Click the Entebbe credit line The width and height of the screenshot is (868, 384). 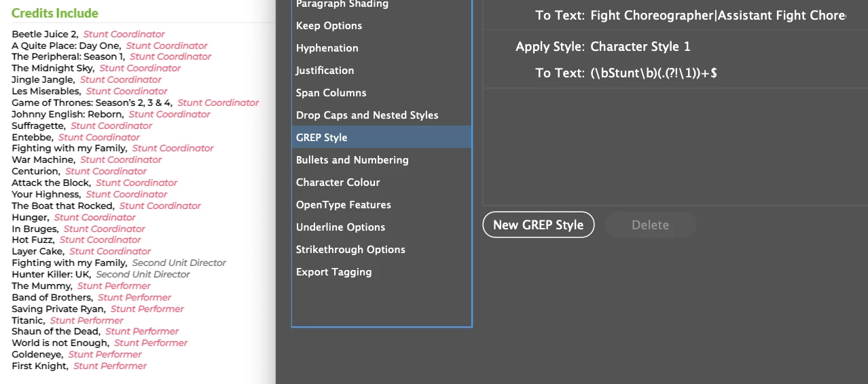[75, 138]
